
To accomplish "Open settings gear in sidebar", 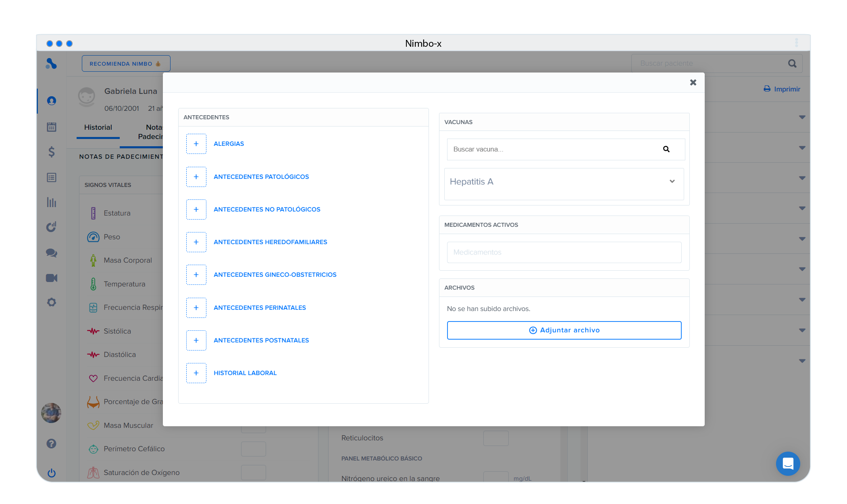I will [x=52, y=302].
